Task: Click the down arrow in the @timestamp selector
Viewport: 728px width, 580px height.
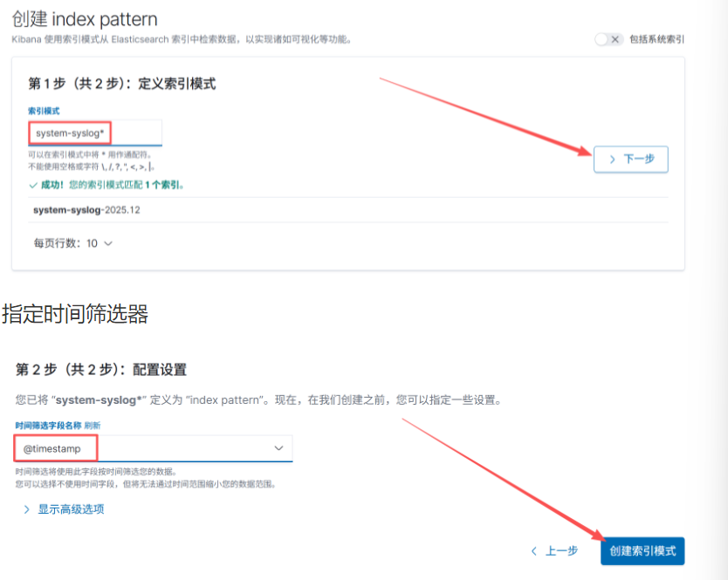Action: coord(278,448)
